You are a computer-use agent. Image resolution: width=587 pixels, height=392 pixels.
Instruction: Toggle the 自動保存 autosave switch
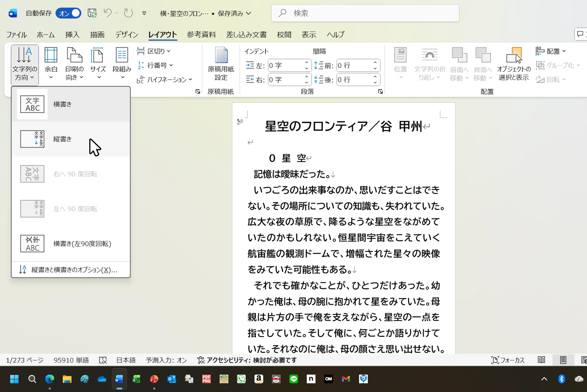[68, 13]
